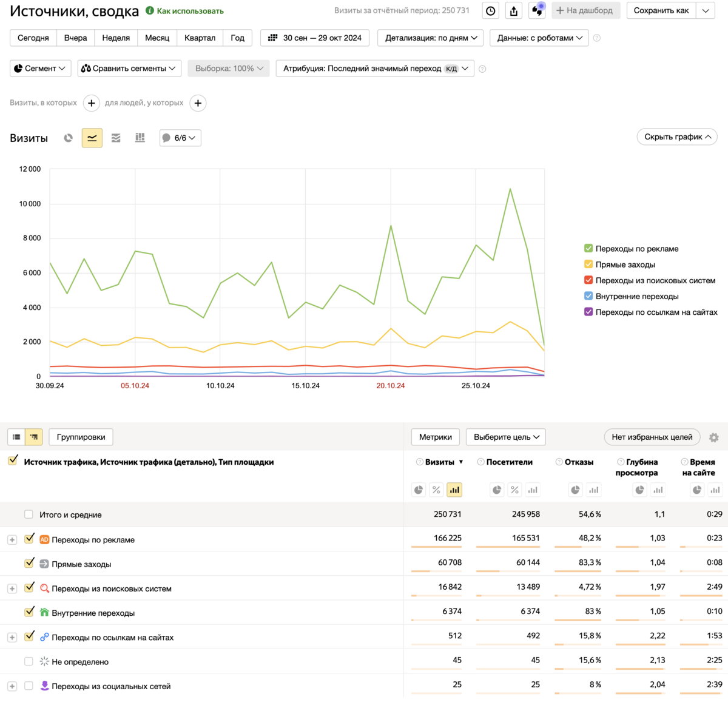Click the Метрики button
This screenshot has width=728, height=708.
pyautogui.click(x=436, y=437)
